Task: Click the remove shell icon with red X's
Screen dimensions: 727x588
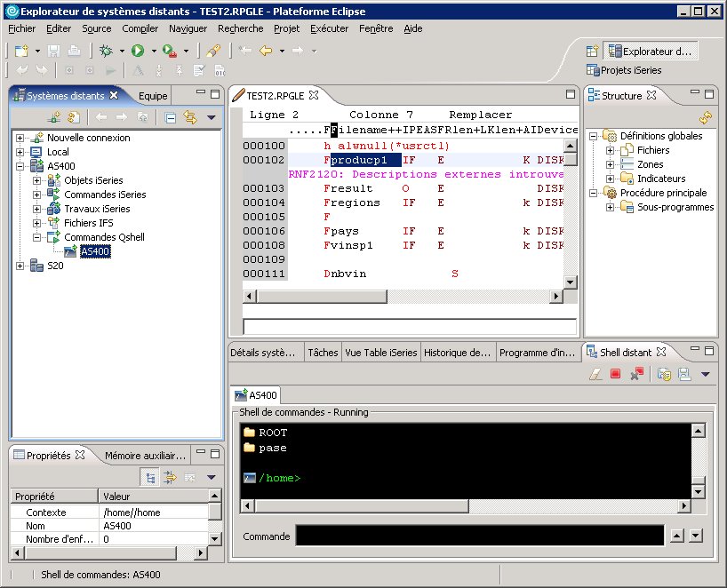Action: pos(636,374)
